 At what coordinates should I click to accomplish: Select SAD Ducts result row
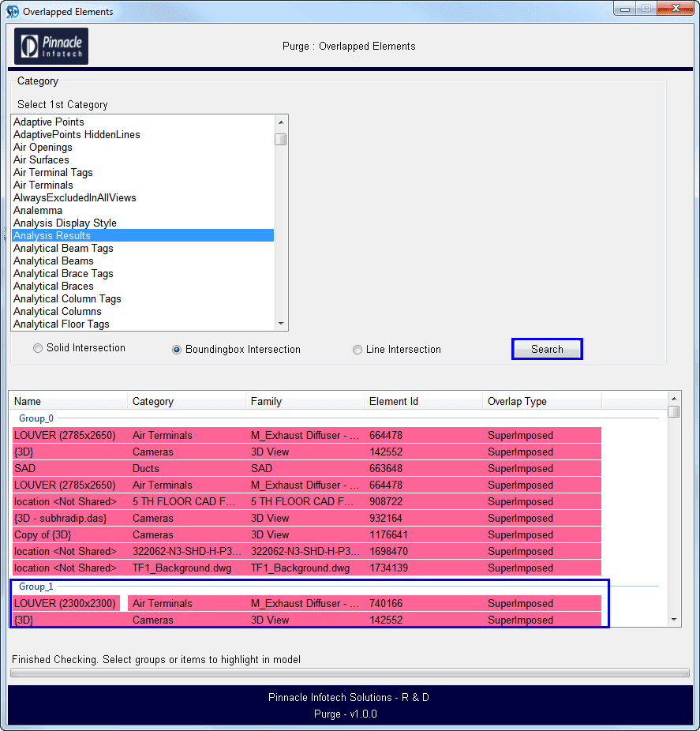[237, 468]
